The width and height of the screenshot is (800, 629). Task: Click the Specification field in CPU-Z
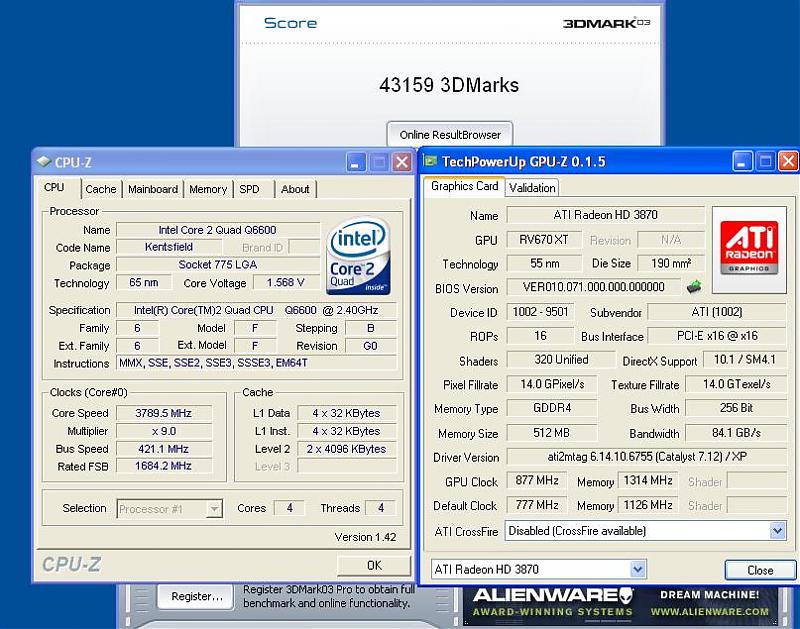256,310
